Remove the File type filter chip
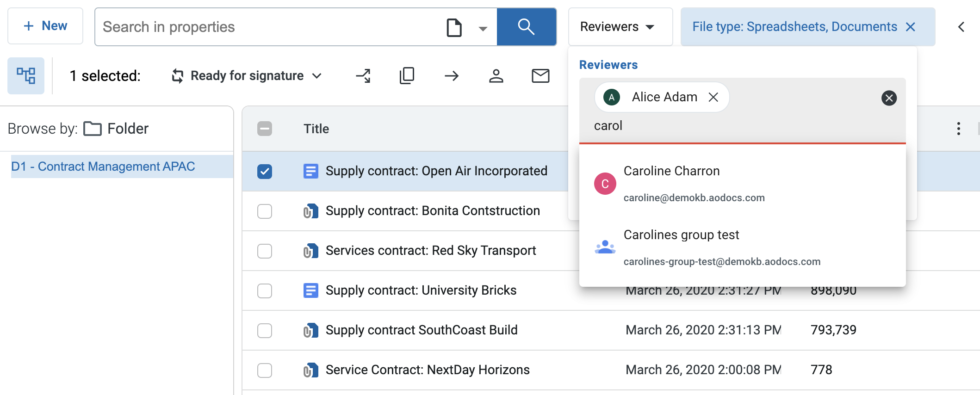The image size is (980, 395). pyautogui.click(x=911, y=27)
